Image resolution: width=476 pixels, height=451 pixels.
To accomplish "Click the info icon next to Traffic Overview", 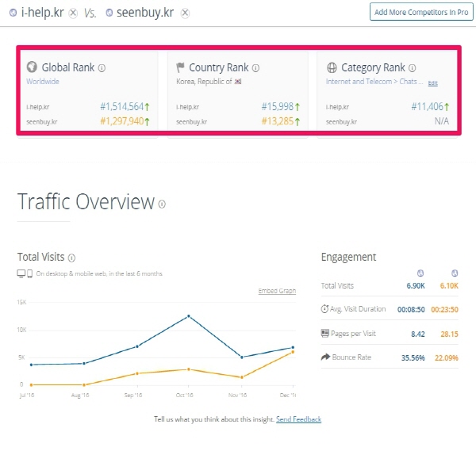I will (162, 204).
